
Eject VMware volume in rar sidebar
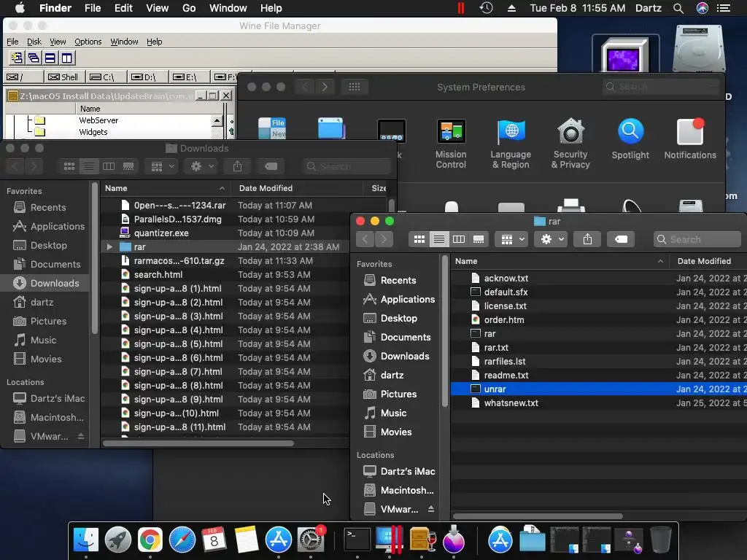430,508
